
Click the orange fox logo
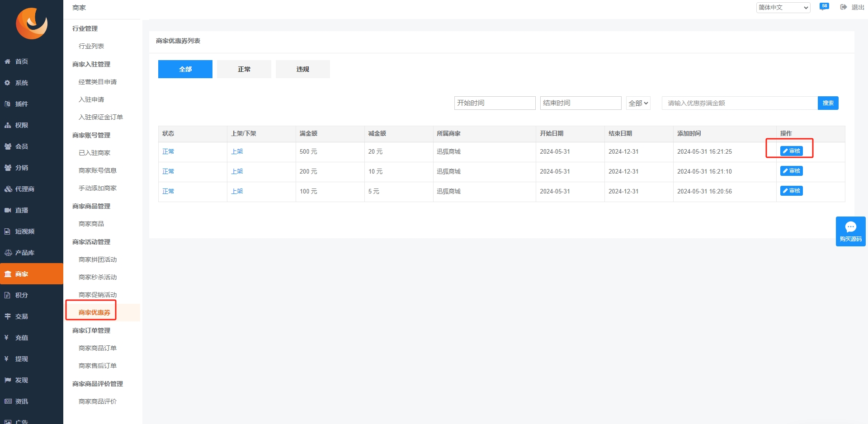click(x=32, y=24)
